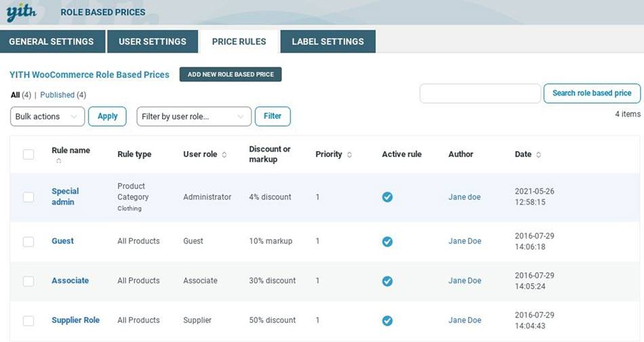Open the Label Settings tab
Image resolution: width=644 pixels, height=342 pixels.
(327, 41)
